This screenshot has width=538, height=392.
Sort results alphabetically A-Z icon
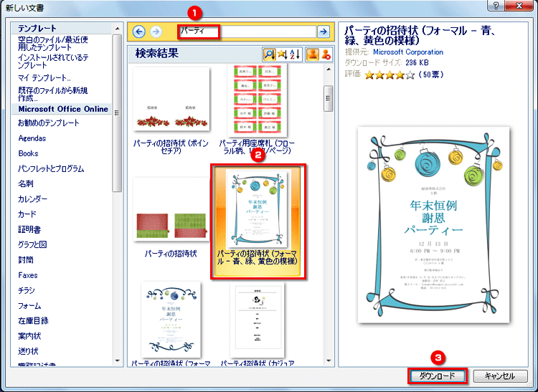295,54
